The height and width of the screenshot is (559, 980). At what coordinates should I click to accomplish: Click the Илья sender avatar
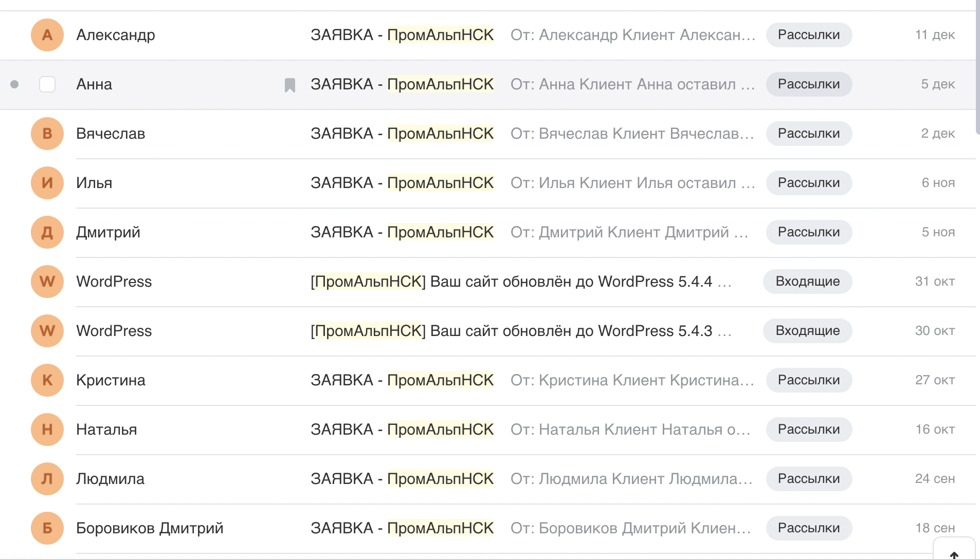coord(47,183)
